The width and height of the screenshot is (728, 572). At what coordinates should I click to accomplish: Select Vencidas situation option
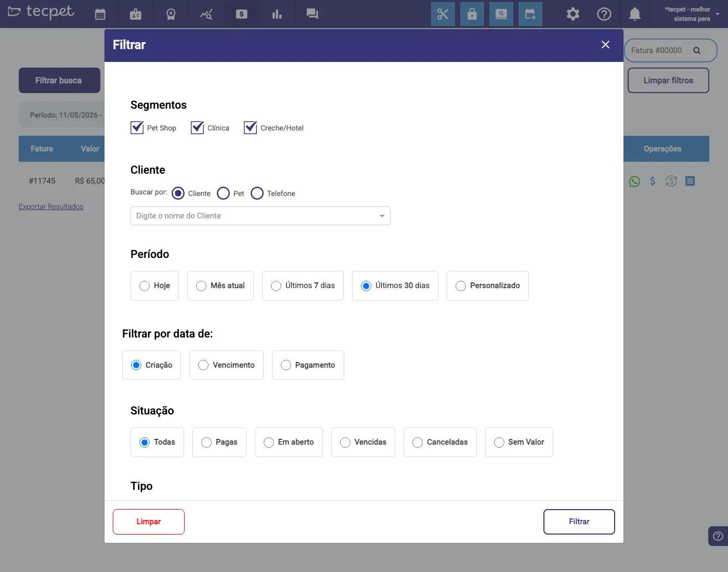click(x=363, y=442)
